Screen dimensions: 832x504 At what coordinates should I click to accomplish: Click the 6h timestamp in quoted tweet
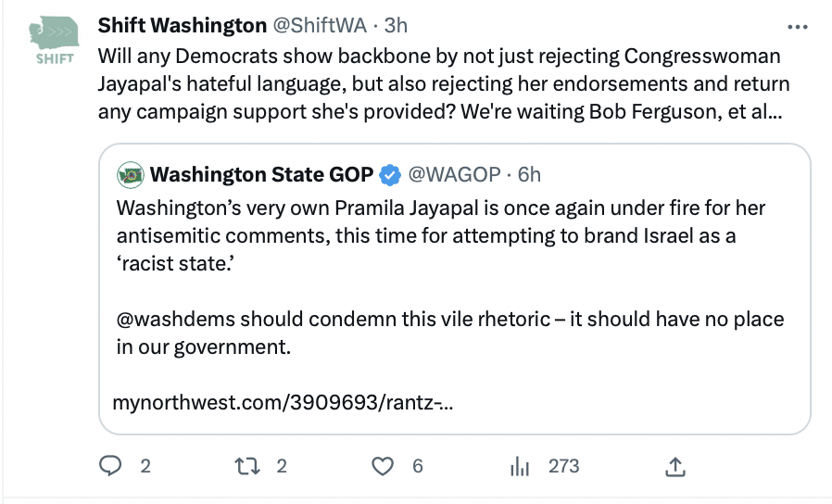coord(529,174)
